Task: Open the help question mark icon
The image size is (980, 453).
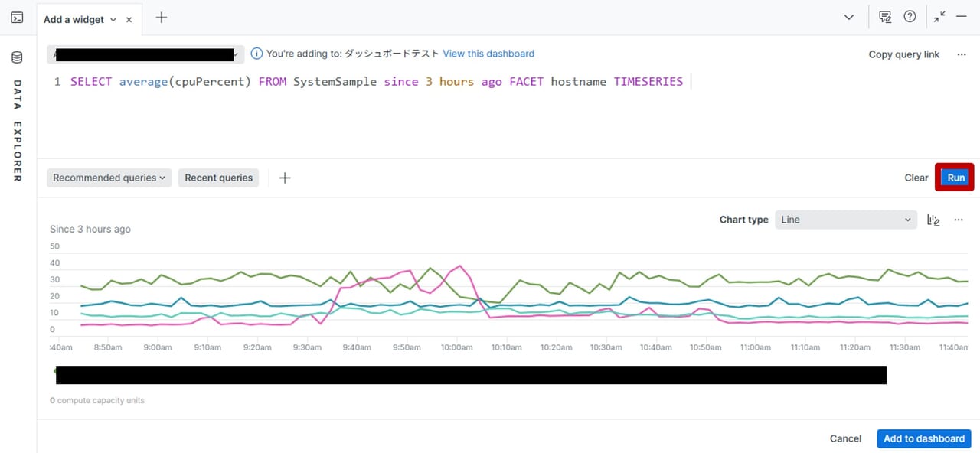Action: pyautogui.click(x=910, y=17)
